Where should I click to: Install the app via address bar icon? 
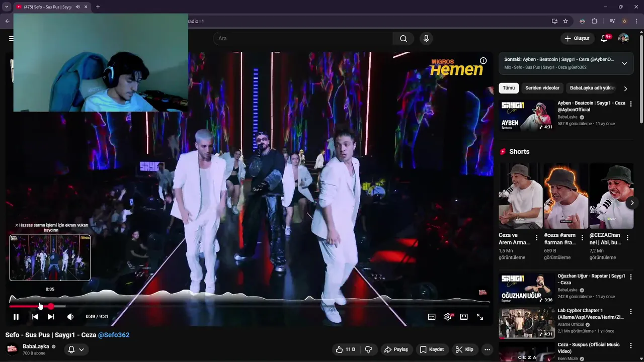coord(554,21)
